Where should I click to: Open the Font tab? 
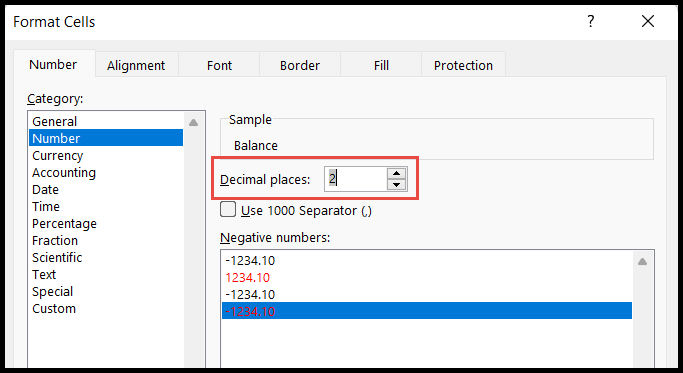click(x=219, y=65)
